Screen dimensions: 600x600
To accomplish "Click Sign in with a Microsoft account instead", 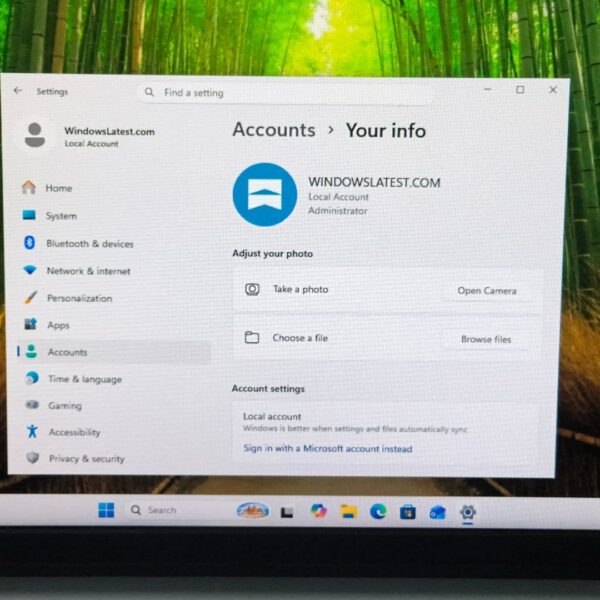I will click(x=328, y=448).
